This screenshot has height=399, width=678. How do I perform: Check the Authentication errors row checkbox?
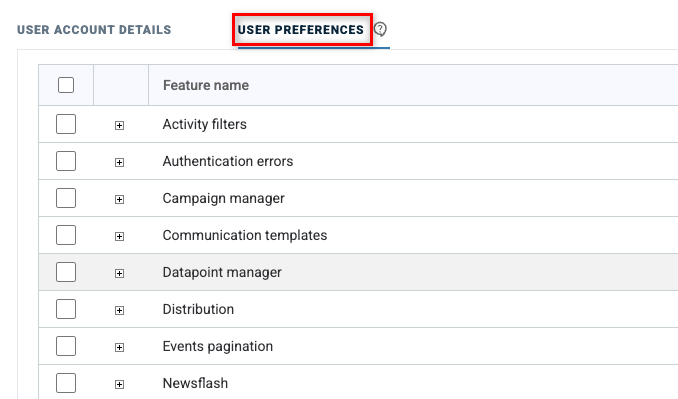[66, 161]
